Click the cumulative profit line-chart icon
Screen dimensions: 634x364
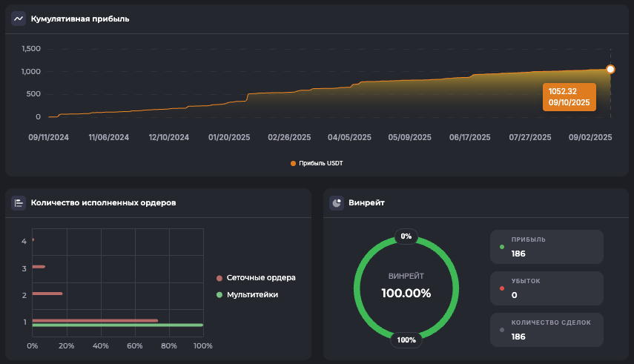click(x=19, y=19)
